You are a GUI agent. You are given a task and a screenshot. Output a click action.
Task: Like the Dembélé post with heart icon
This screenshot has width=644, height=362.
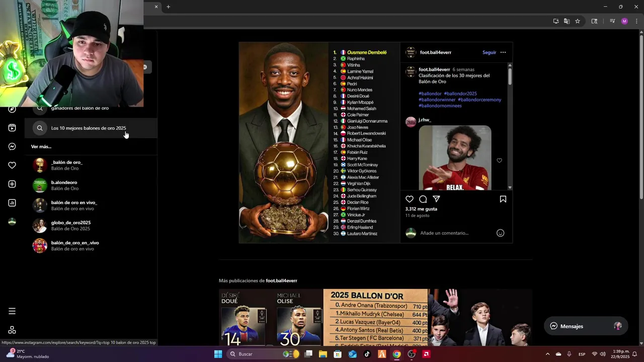pyautogui.click(x=410, y=199)
